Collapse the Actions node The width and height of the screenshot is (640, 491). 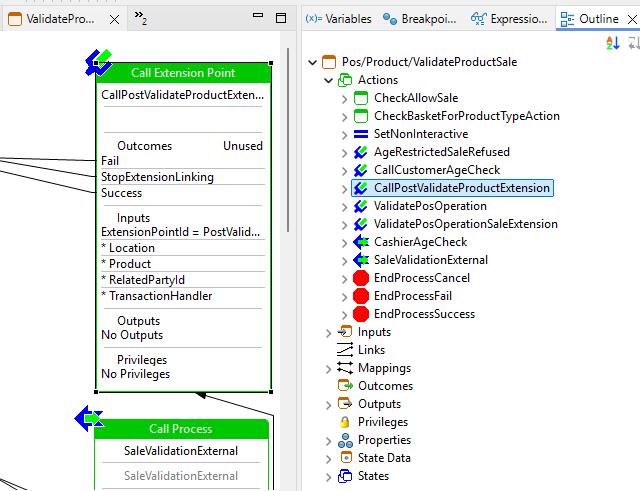click(x=329, y=80)
